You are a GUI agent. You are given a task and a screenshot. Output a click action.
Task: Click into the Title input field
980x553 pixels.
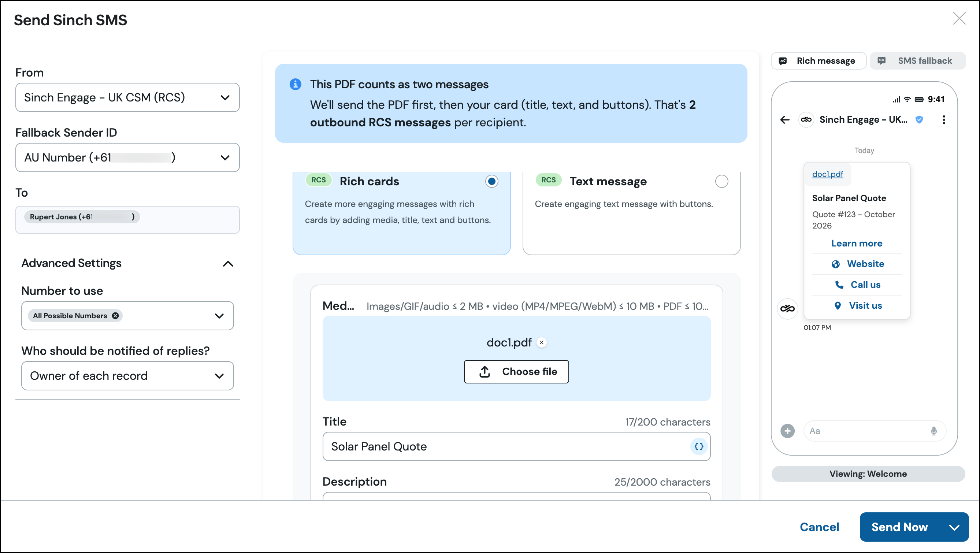pyautogui.click(x=516, y=446)
